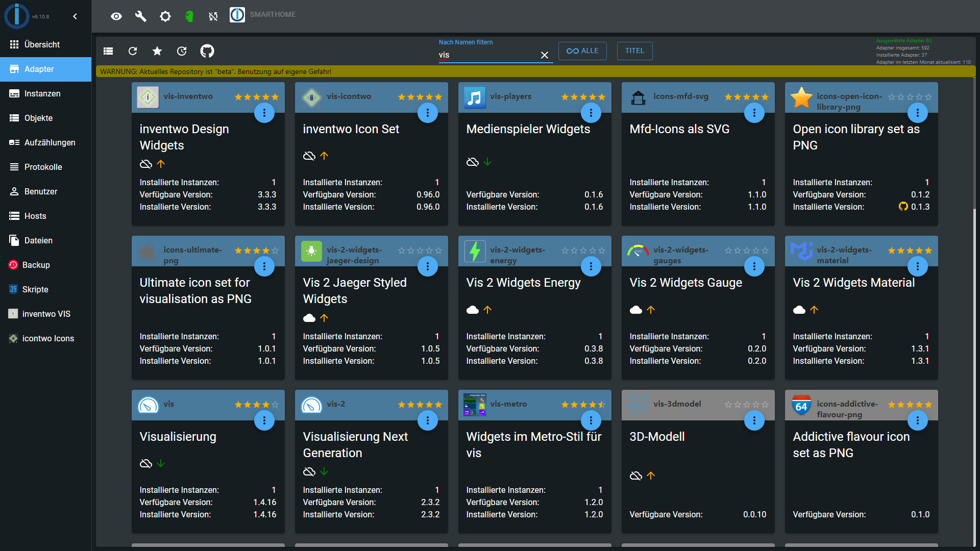Image resolution: width=980 pixels, height=551 pixels.
Task: Click vis-2-widgets-energy lightning adapter icon
Action: [x=475, y=251]
